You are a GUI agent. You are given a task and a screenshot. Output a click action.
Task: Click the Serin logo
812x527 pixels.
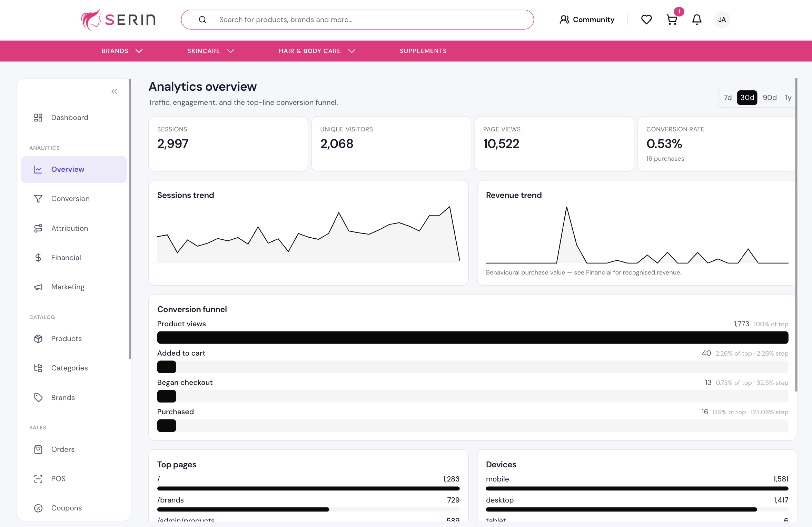click(118, 20)
